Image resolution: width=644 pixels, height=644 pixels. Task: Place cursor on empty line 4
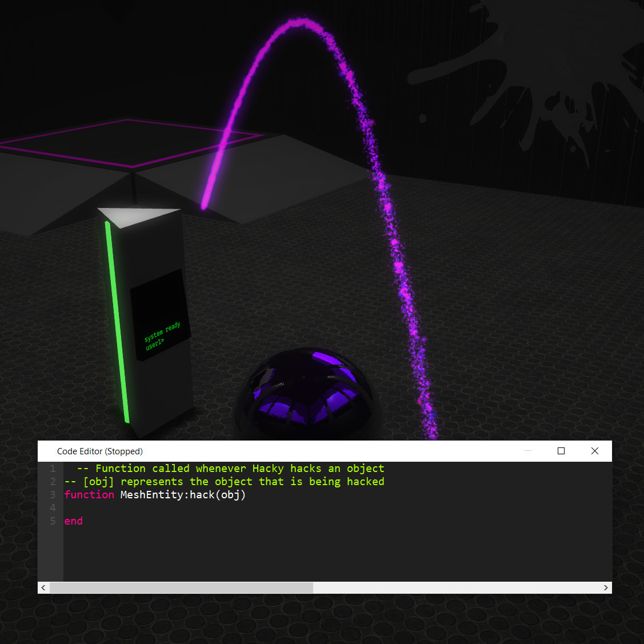coord(337,508)
